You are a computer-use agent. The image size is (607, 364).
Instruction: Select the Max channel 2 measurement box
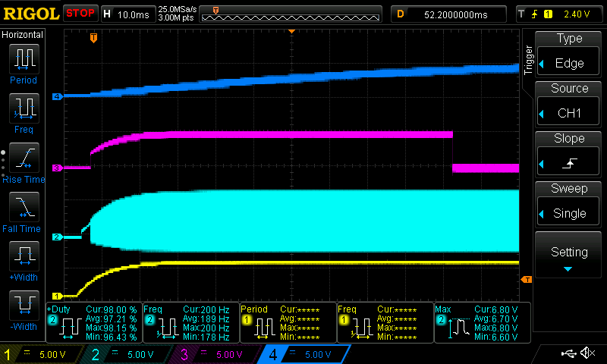click(483, 322)
